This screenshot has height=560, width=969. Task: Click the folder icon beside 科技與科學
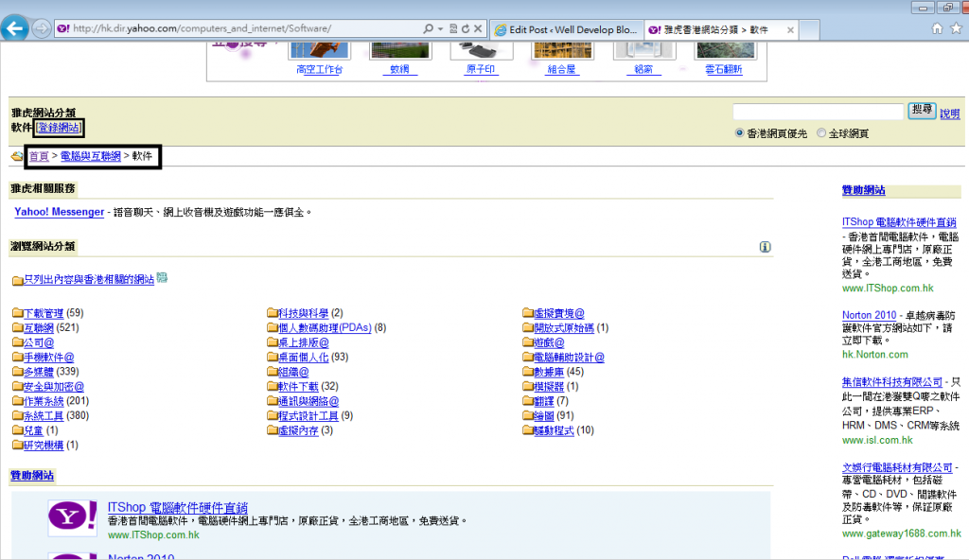click(272, 313)
